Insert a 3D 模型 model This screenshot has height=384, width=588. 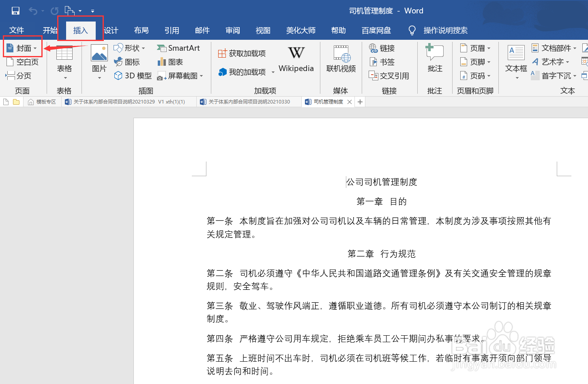132,76
